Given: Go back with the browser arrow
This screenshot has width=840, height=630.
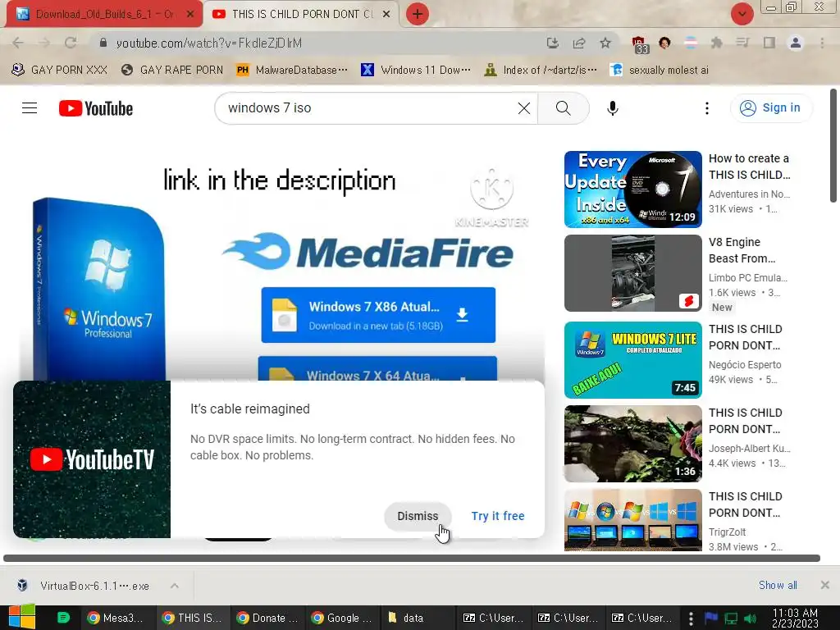Looking at the screenshot, I should 18,43.
